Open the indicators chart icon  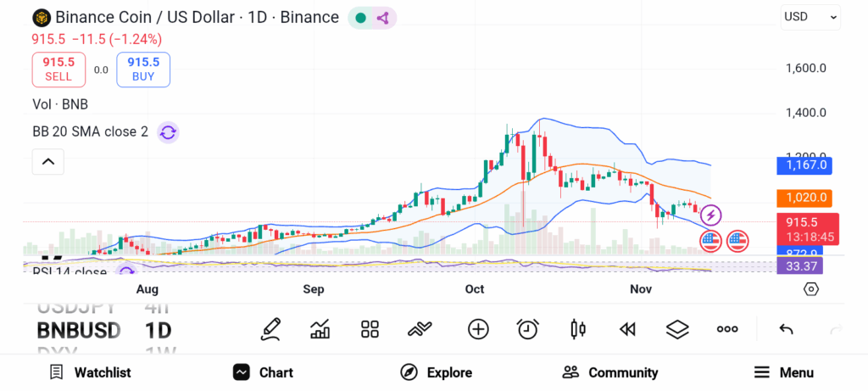pyautogui.click(x=320, y=329)
